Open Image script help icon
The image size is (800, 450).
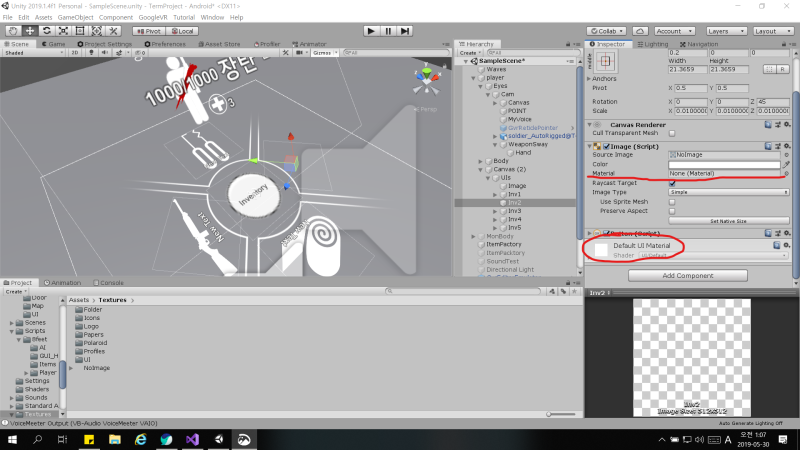(768, 146)
